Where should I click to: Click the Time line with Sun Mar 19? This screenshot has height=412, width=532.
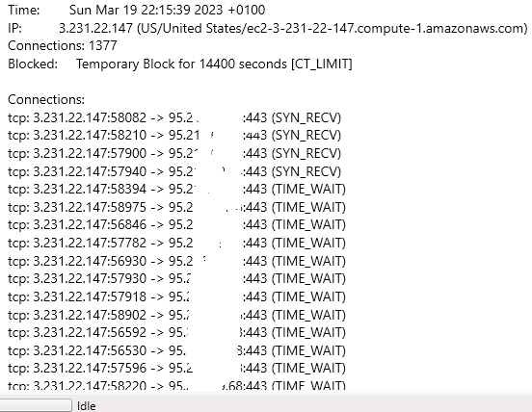pos(137,10)
